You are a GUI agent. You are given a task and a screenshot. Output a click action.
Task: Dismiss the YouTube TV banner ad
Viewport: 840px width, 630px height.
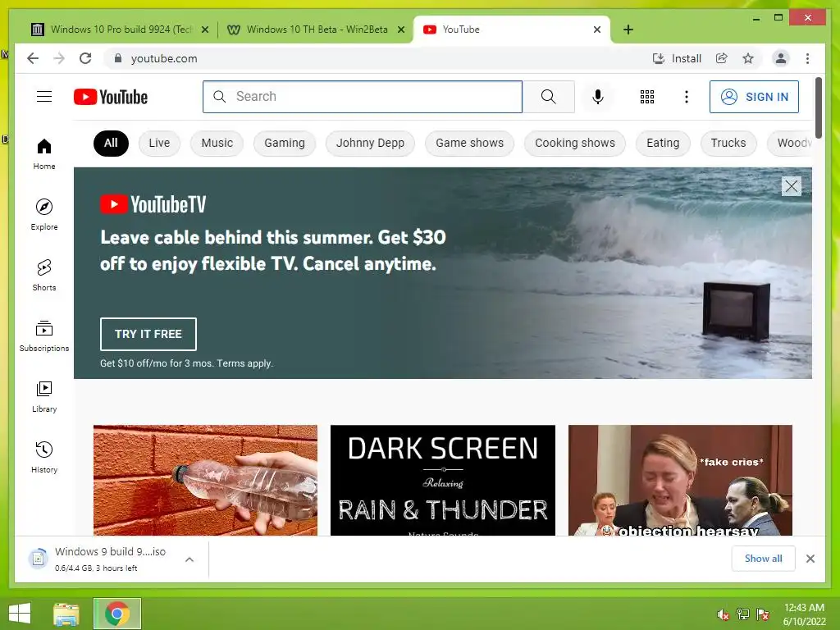coord(792,186)
